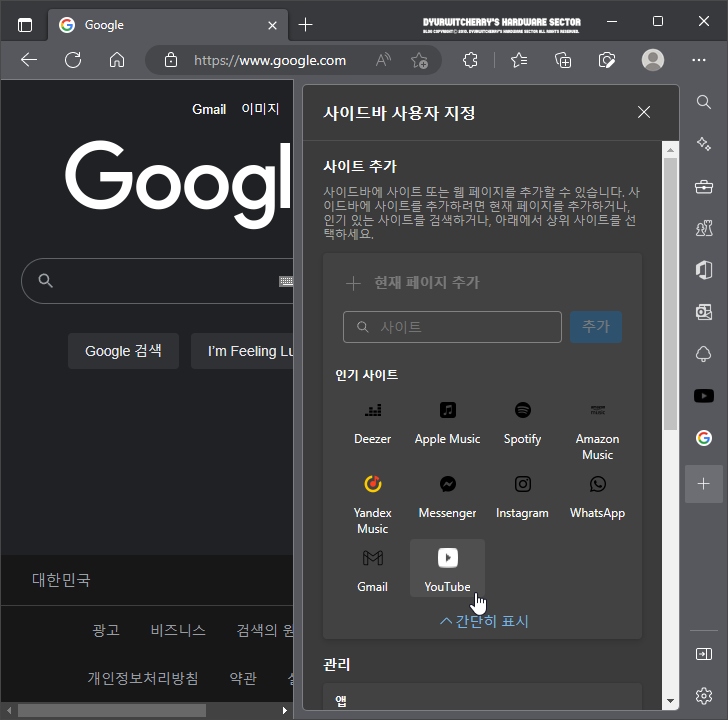728x720 pixels.
Task: Click page horizontal scrollbar thumb
Action: (111, 710)
